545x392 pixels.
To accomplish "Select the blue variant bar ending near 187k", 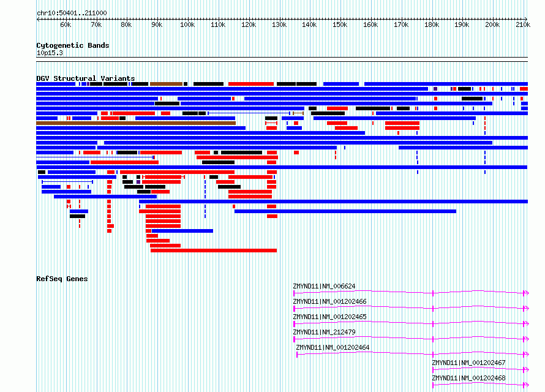I will pyautogui.click(x=345, y=211).
